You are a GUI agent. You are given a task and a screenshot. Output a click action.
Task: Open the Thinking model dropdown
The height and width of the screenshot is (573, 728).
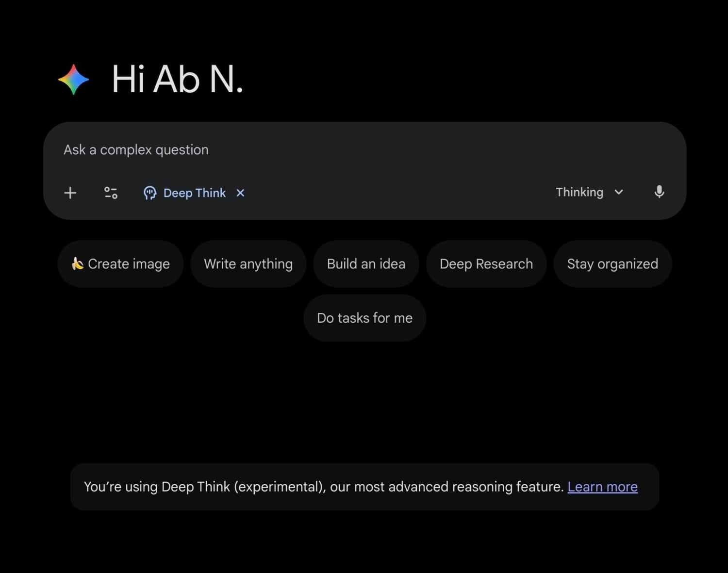[x=579, y=192]
